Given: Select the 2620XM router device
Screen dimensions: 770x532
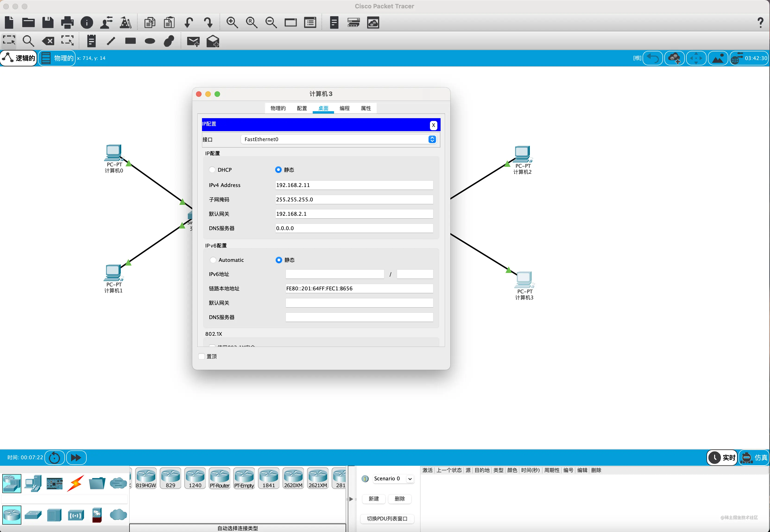Looking at the screenshot, I should [293, 478].
